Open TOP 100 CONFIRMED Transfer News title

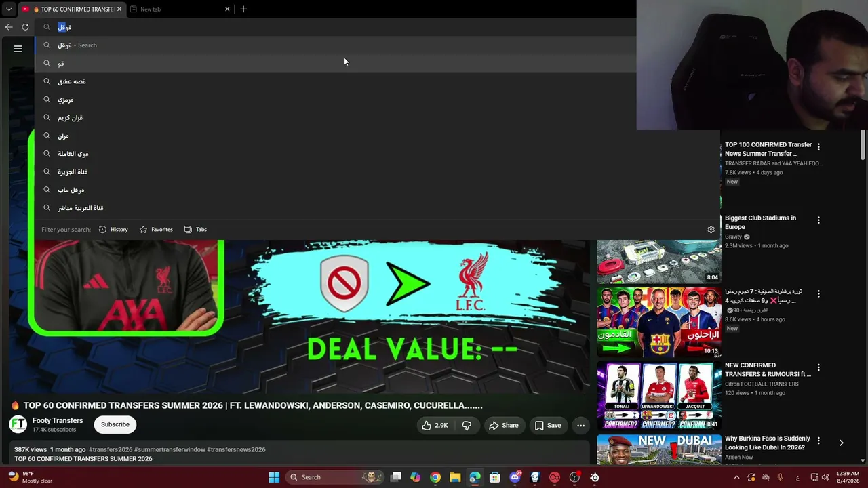click(768, 149)
